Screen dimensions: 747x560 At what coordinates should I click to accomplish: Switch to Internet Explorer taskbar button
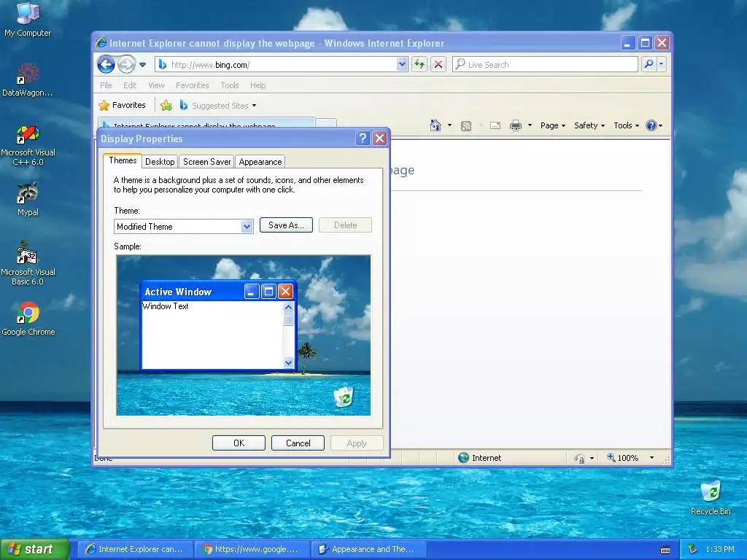click(135, 549)
